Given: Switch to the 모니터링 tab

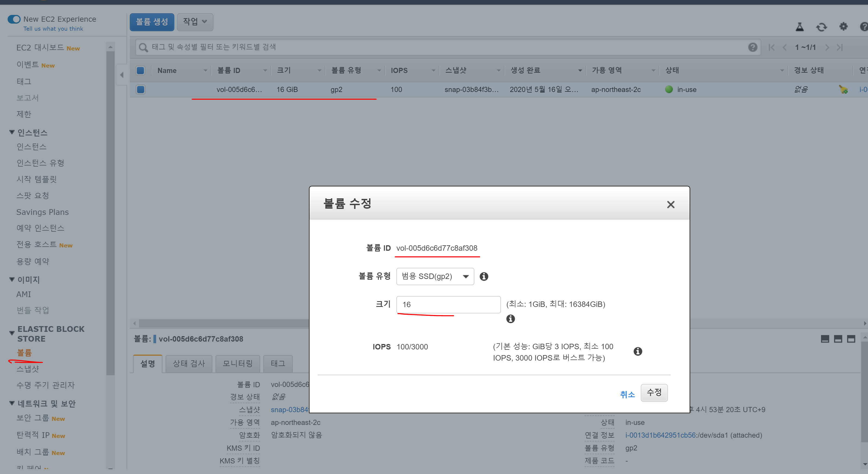Looking at the screenshot, I should pyautogui.click(x=238, y=364).
